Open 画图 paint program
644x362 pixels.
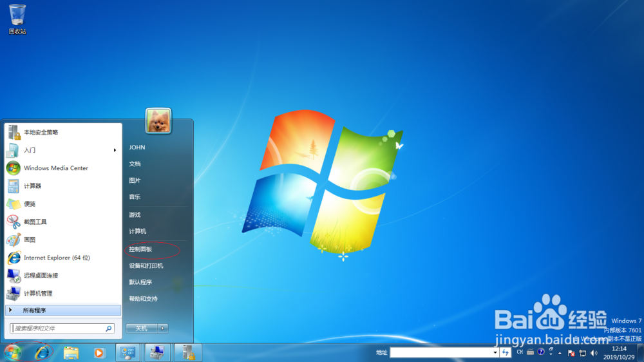(63, 240)
